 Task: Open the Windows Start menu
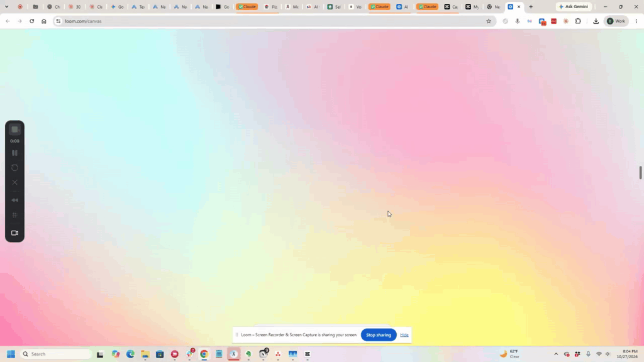(11, 354)
